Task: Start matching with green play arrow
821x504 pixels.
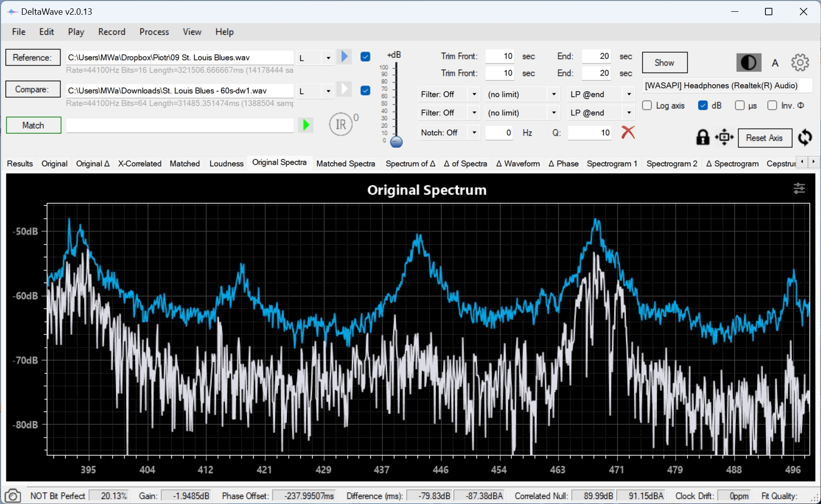Action: pos(306,125)
